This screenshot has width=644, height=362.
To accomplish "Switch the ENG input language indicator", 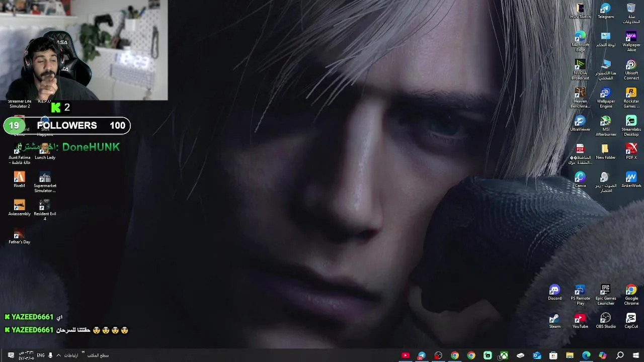I will click(41, 355).
